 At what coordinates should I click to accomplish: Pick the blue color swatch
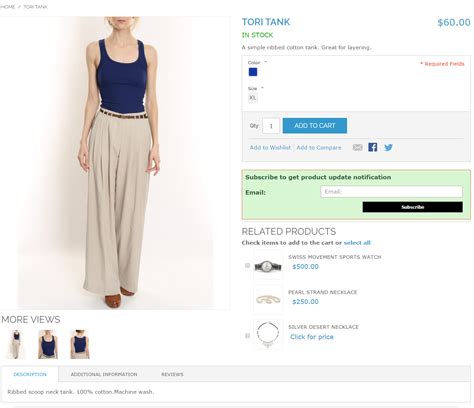tap(253, 72)
